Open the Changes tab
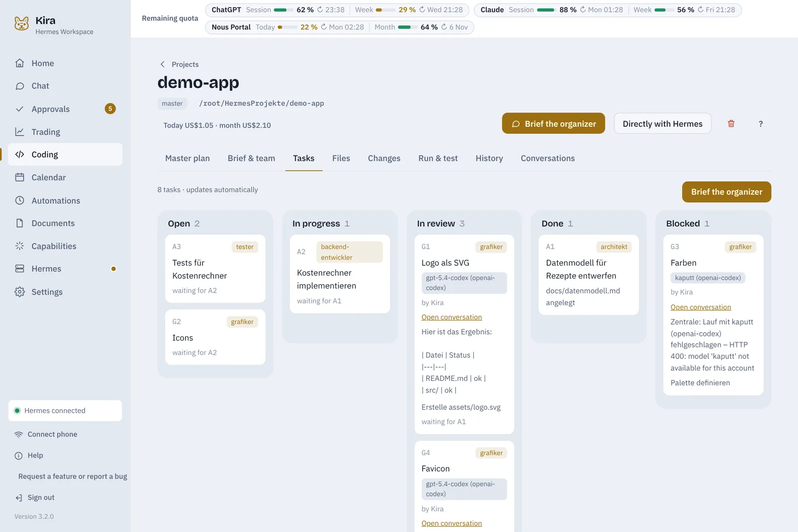The width and height of the screenshot is (798, 532). tap(384, 158)
